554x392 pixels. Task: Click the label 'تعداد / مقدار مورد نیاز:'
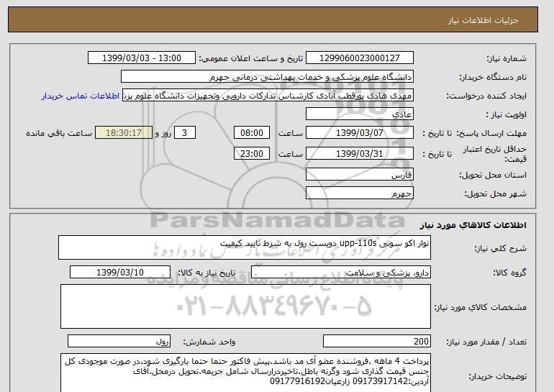[x=486, y=342]
